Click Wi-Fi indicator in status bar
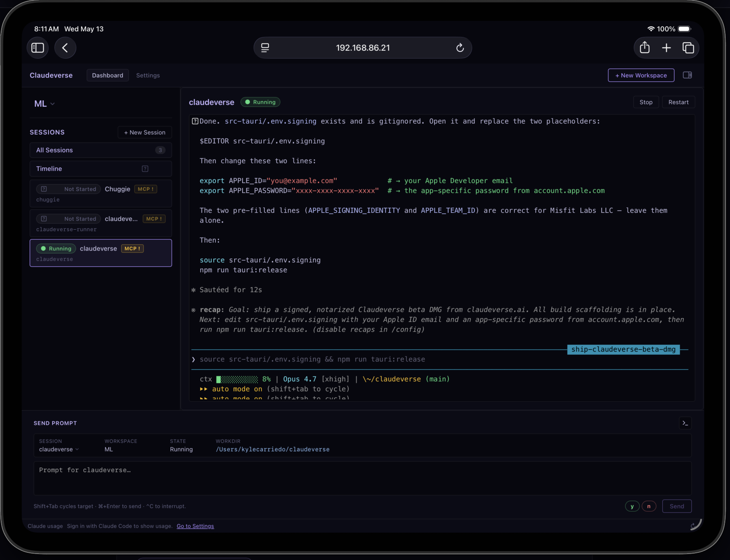This screenshot has width=730, height=560. click(651, 29)
